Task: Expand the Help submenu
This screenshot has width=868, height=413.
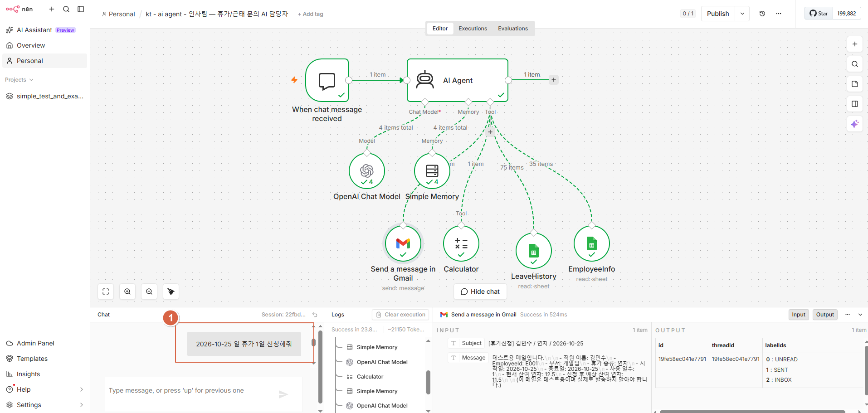Action: coord(82,389)
